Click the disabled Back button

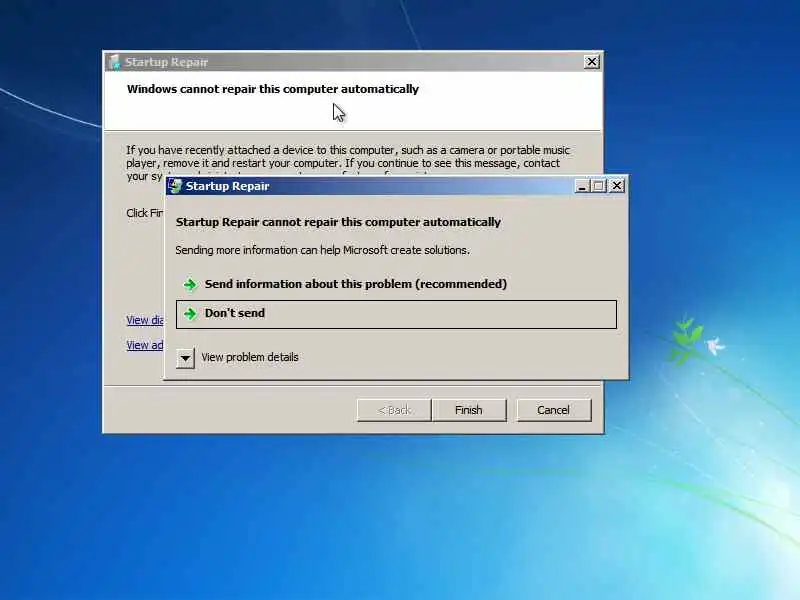[394, 410]
